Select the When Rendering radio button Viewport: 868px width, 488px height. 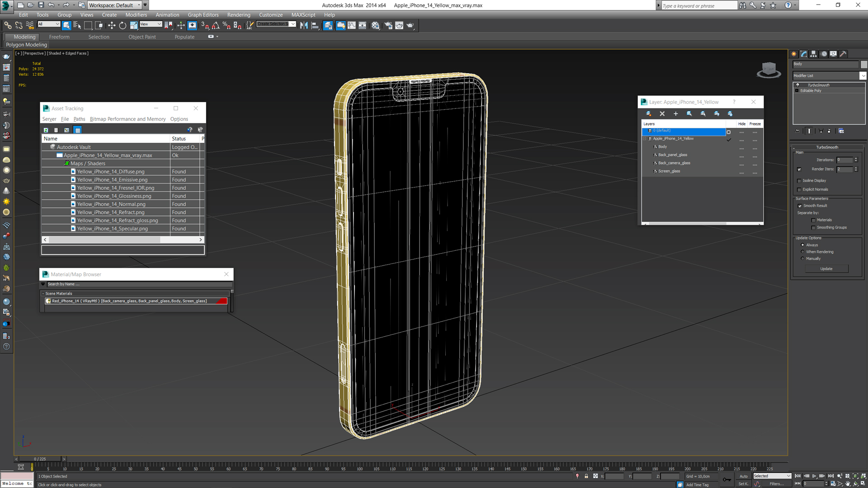pyautogui.click(x=802, y=252)
